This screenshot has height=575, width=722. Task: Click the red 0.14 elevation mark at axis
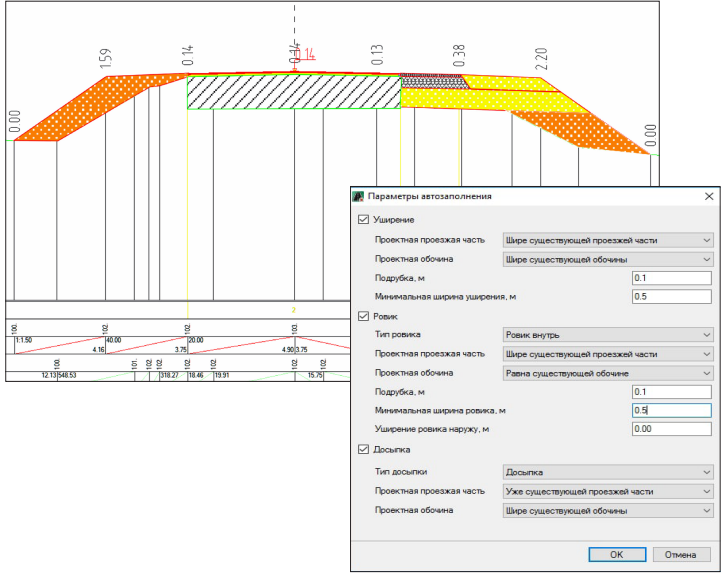(x=307, y=55)
